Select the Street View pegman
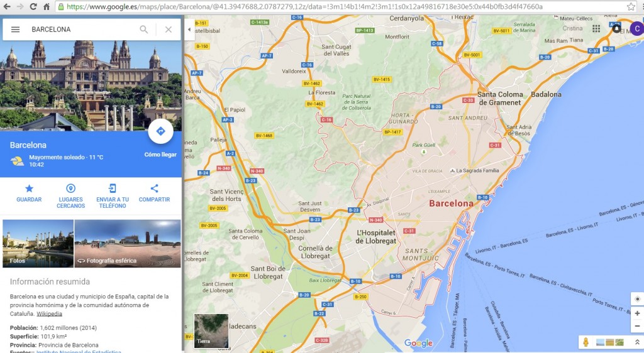644x353 pixels. (586, 342)
